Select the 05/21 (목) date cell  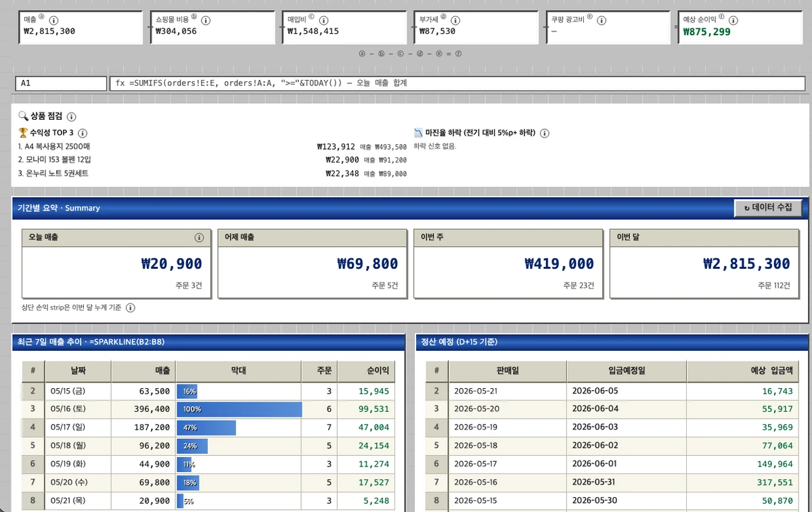[x=78, y=501]
